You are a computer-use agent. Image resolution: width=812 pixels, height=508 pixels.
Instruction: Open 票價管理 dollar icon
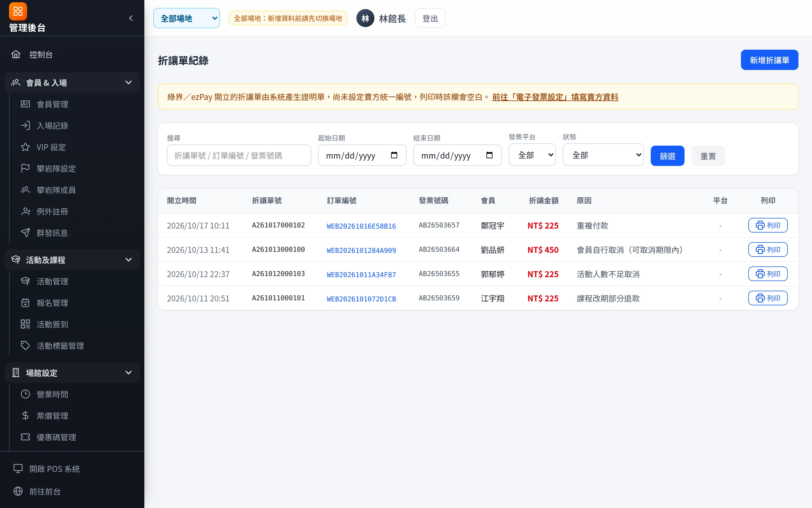[x=25, y=416]
